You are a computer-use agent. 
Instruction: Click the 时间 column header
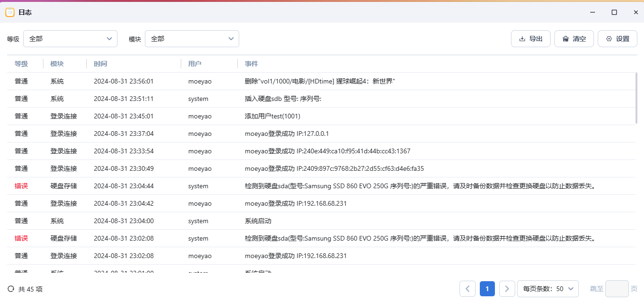(x=100, y=64)
